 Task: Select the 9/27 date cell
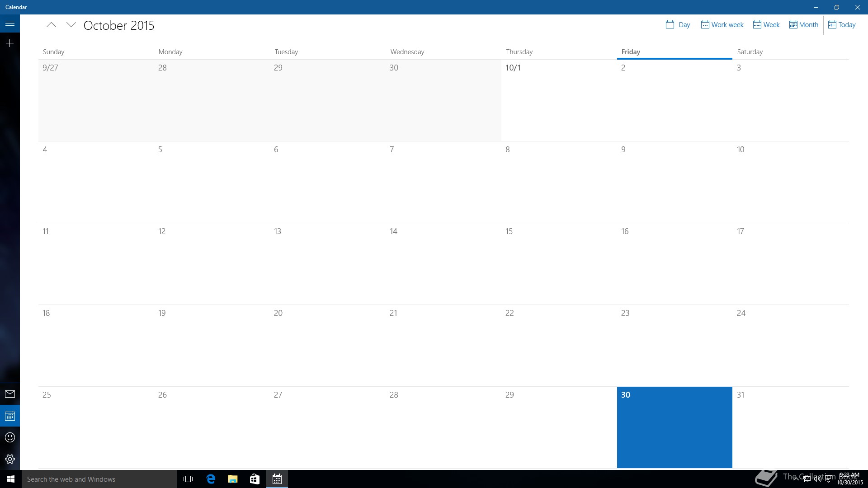pos(96,100)
